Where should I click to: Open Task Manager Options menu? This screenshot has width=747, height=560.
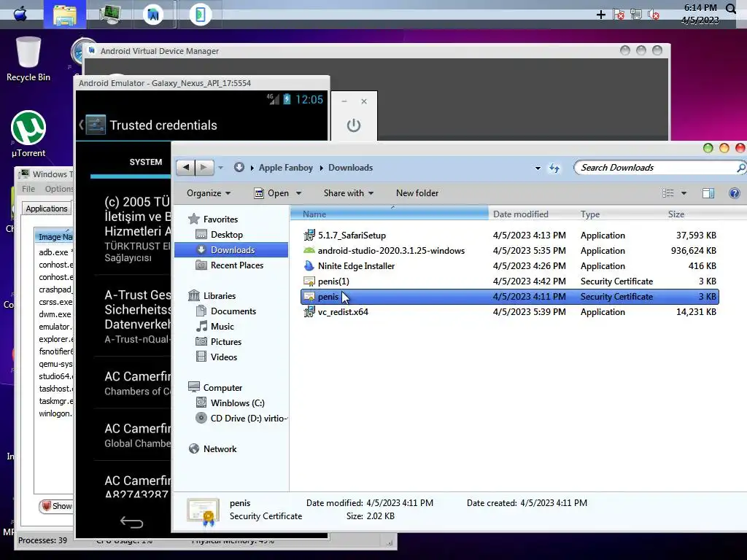click(59, 189)
